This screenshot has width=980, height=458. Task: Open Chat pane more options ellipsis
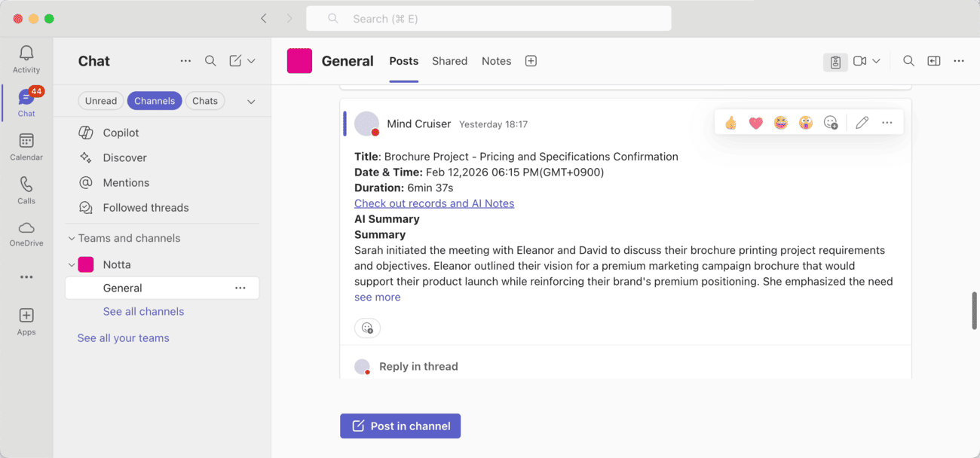coord(185,61)
